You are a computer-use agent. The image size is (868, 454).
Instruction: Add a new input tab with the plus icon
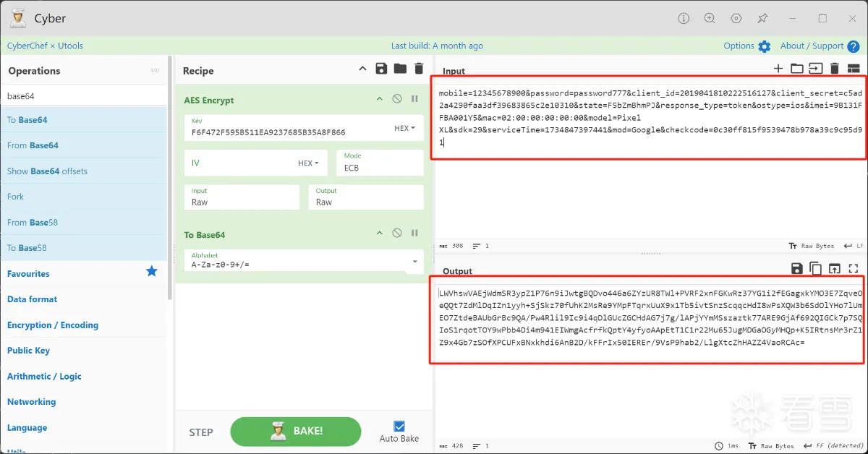point(778,69)
